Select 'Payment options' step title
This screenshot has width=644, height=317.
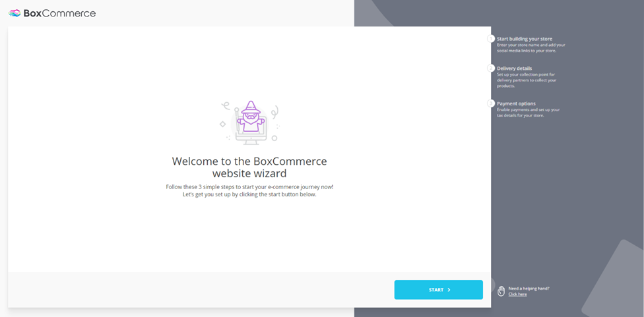(516, 103)
